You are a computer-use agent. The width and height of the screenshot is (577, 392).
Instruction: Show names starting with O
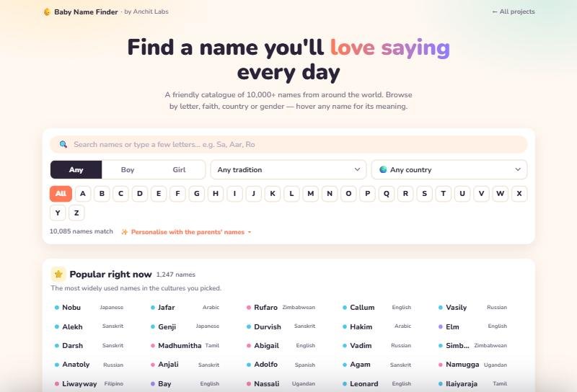coord(348,193)
